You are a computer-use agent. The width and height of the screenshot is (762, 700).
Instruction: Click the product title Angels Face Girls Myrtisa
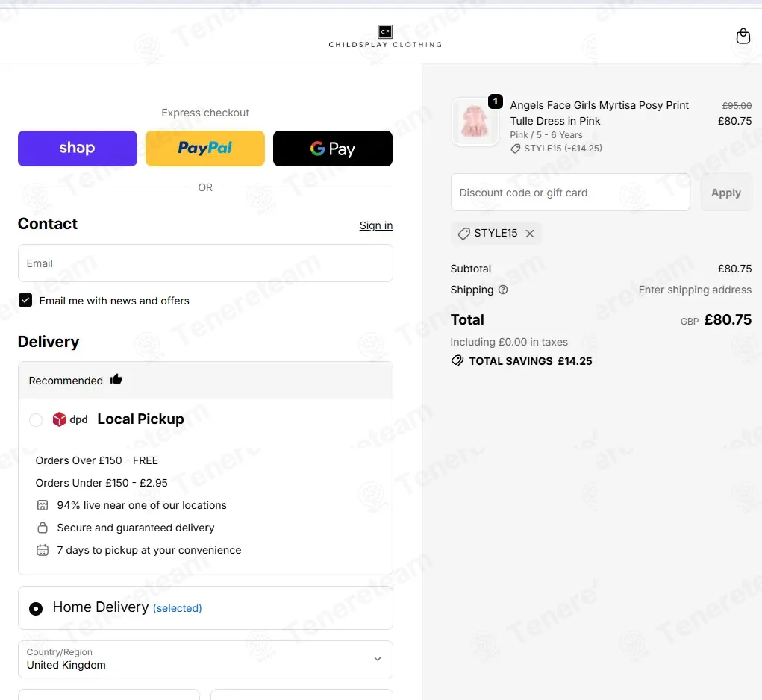599,113
